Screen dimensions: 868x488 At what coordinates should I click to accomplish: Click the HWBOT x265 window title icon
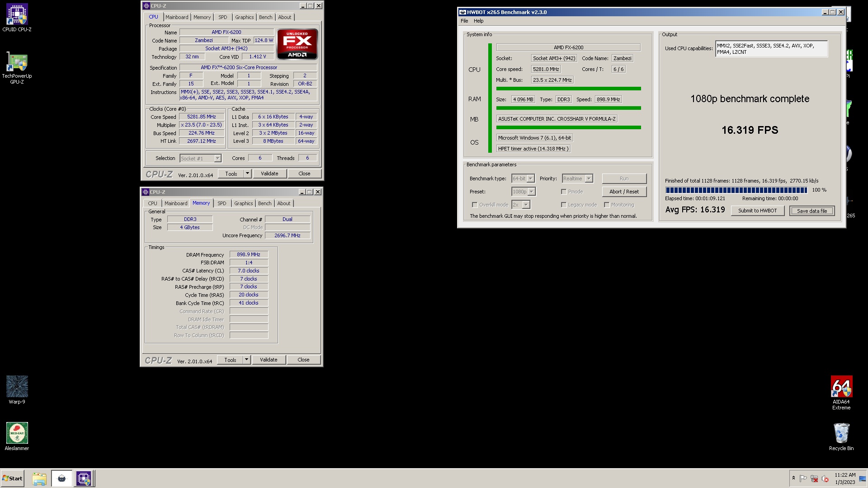[x=462, y=12]
